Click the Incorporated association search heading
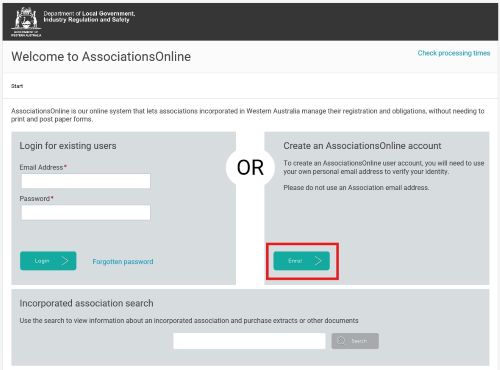Screen dimensions: 500x370 (86, 303)
